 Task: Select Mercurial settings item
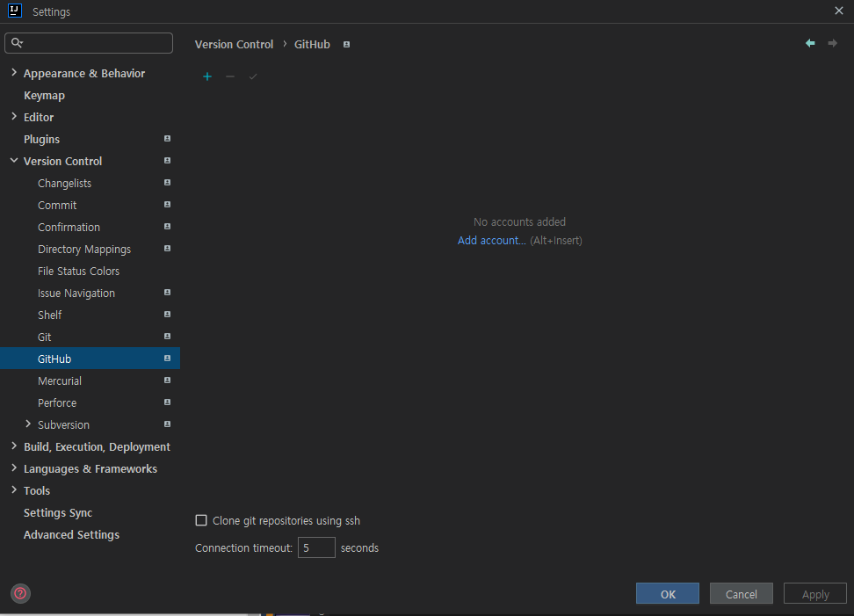pyautogui.click(x=60, y=380)
